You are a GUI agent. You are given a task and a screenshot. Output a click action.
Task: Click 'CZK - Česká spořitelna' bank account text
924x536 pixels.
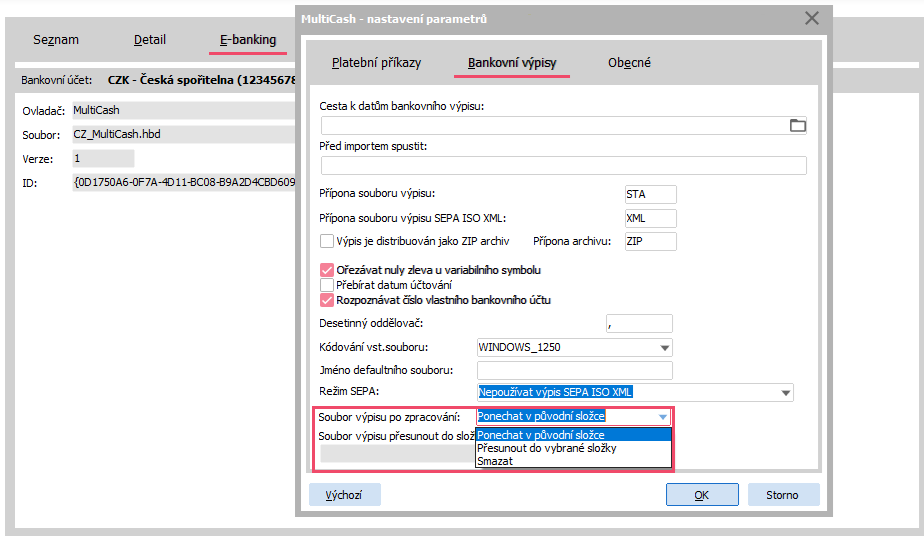201,80
